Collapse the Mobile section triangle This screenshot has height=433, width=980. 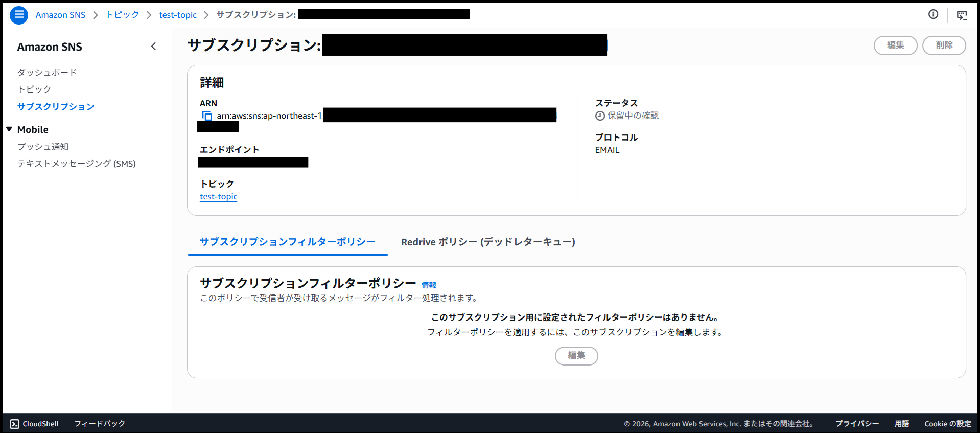(9, 129)
